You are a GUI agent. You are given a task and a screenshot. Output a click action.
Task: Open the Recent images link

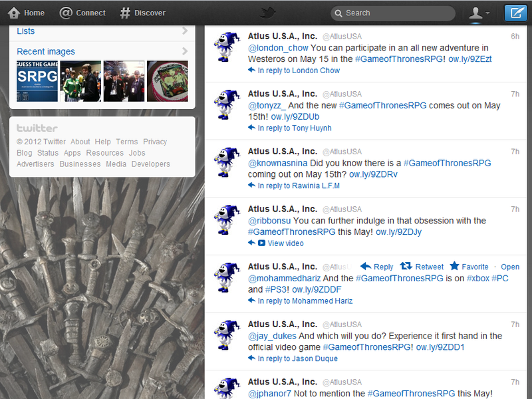[46, 52]
